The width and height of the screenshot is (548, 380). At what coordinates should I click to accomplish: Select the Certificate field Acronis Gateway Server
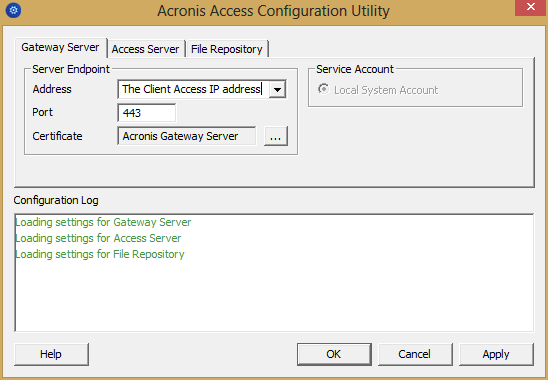tap(187, 136)
